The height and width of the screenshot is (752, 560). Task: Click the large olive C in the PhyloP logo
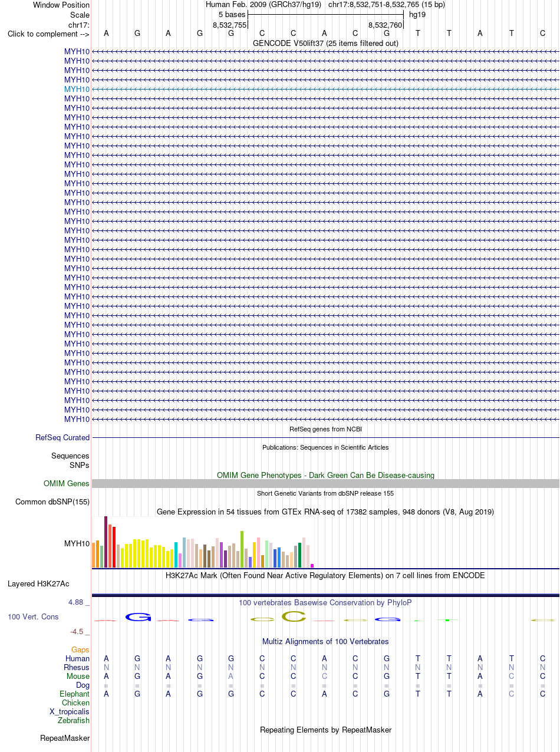coord(294,617)
